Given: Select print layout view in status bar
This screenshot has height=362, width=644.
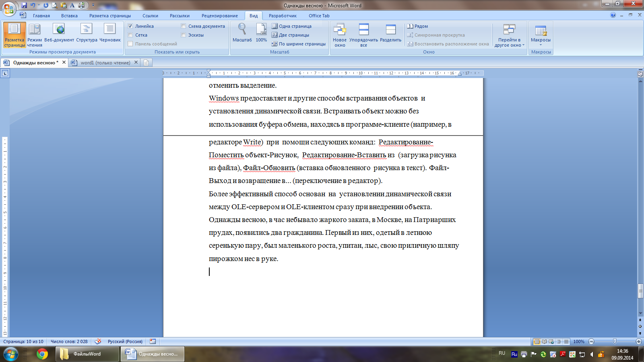Looking at the screenshot, I should (x=537, y=341).
